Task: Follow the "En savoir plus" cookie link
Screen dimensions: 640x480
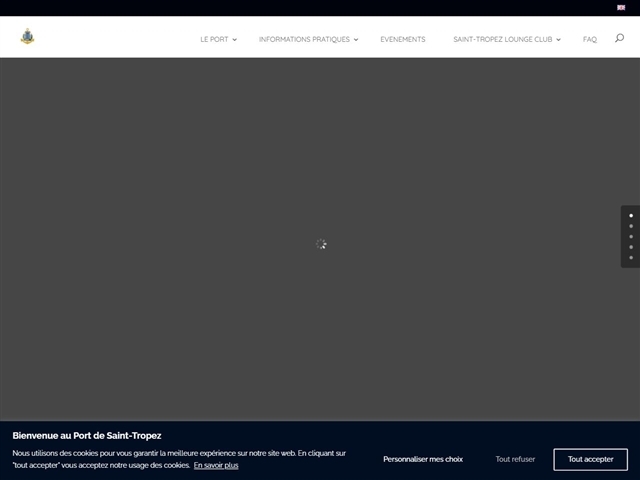Action: coord(216,465)
